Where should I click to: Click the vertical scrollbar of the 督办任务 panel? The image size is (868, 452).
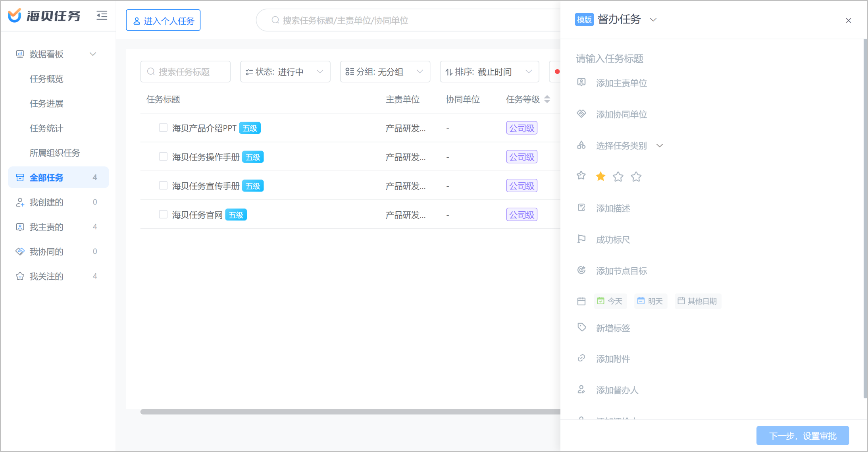[x=865, y=218]
